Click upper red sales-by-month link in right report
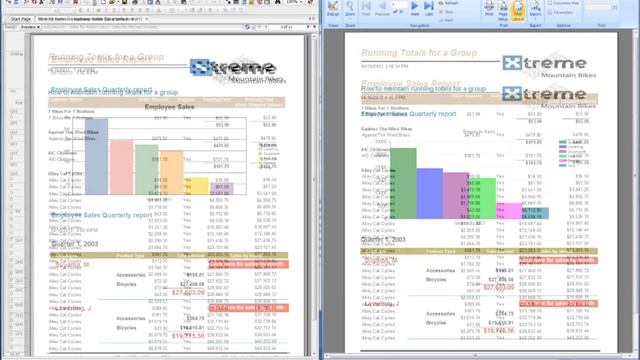The width and height of the screenshot is (640, 360). coord(558,260)
